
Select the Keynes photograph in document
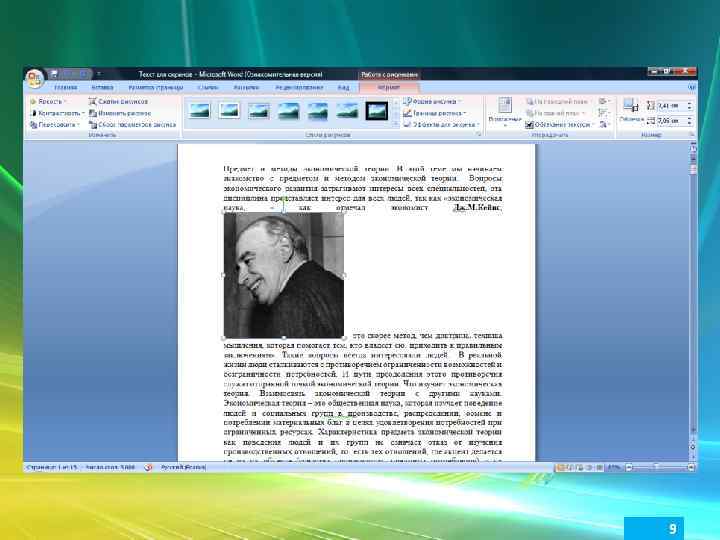284,275
